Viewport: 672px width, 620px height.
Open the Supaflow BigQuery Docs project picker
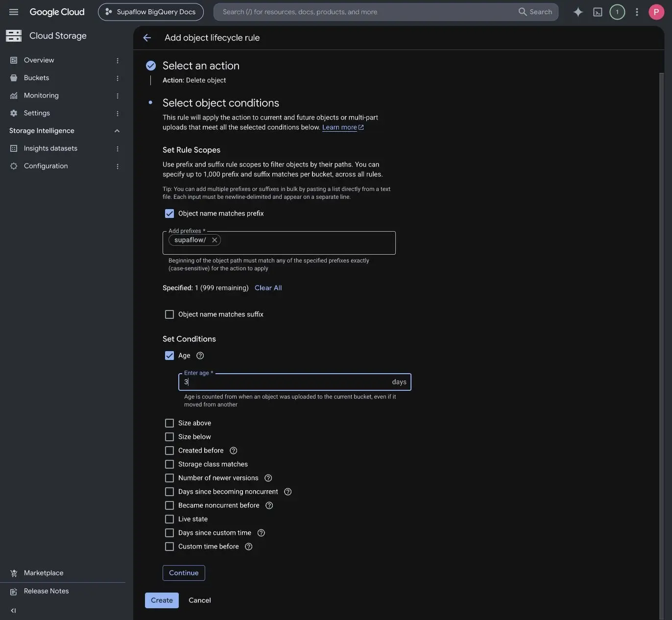pyautogui.click(x=151, y=12)
